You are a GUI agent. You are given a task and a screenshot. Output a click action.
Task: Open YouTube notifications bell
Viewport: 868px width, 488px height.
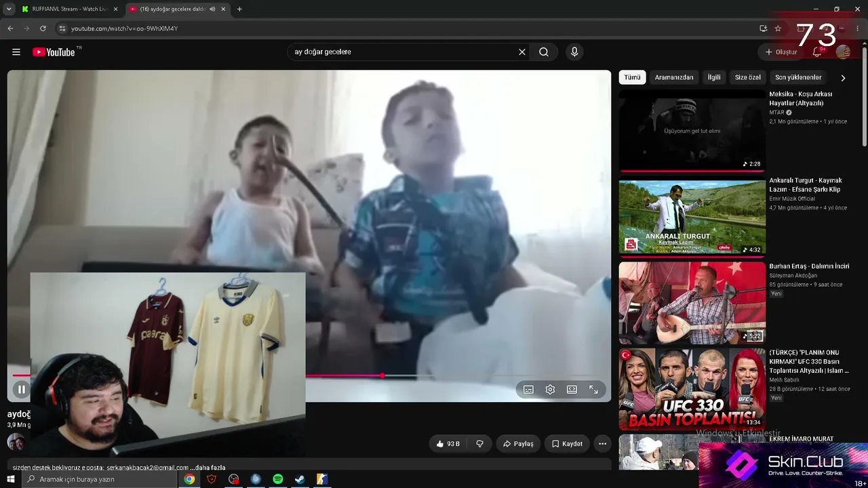pyautogui.click(x=818, y=52)
